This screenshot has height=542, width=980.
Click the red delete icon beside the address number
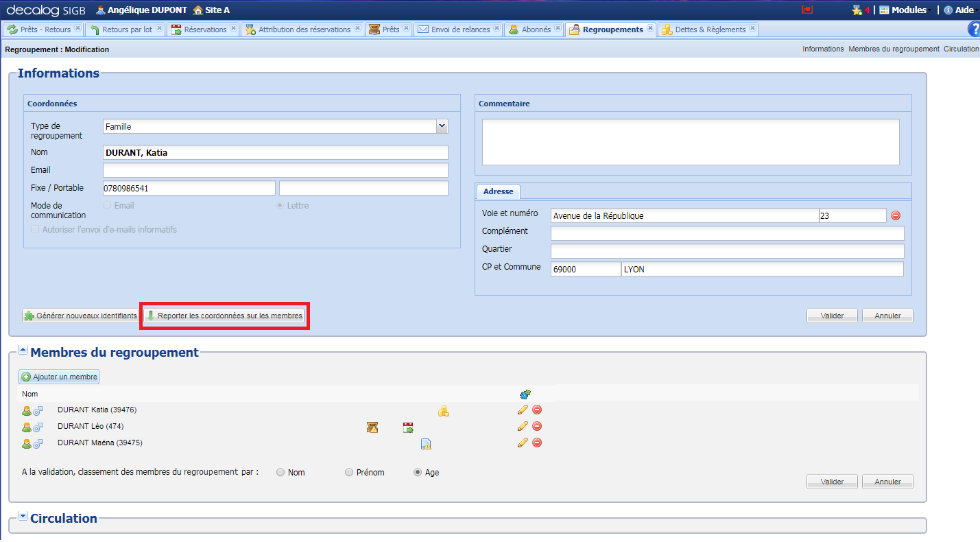point(896,215)
